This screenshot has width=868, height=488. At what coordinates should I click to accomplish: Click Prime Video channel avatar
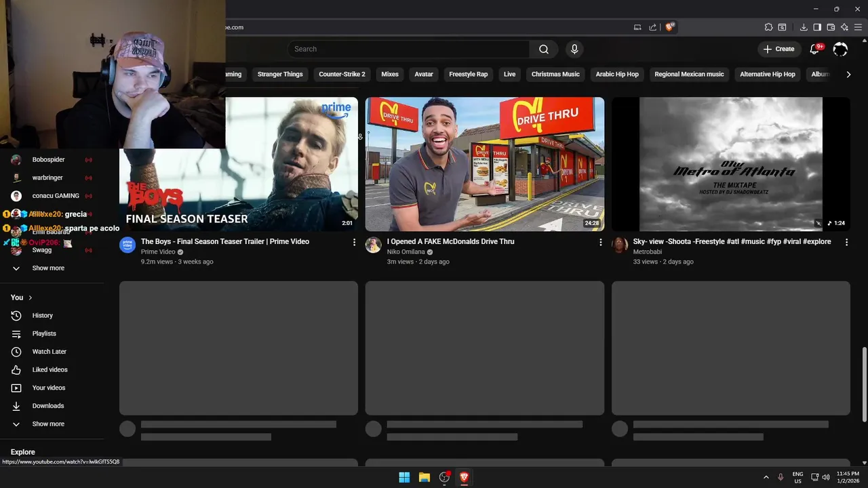click(x=127, y=245)
